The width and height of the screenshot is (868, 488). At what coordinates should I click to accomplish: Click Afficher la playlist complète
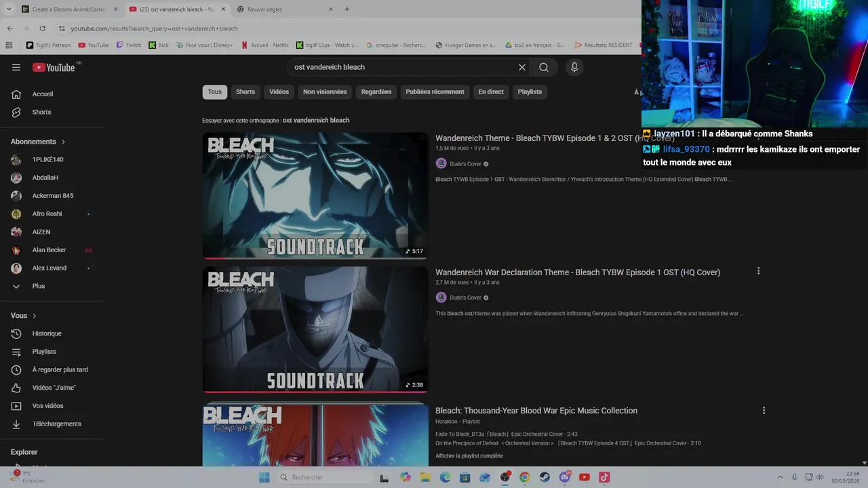click(469, 455)
